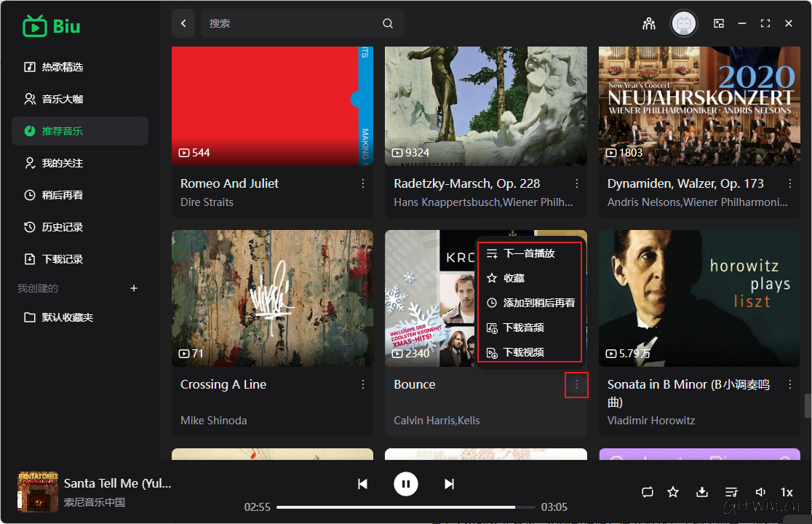Select 下载音频 from context menu
Screen dimensions: 812x524
(x=524, y=327)
